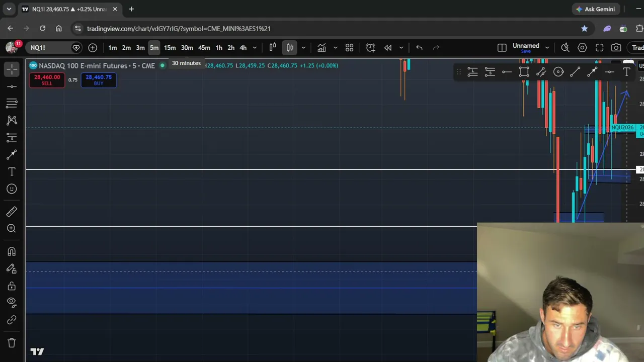Hide all drawings with the eye icon
The height and width of the screenshot is (362, 644).
(12, 303)
